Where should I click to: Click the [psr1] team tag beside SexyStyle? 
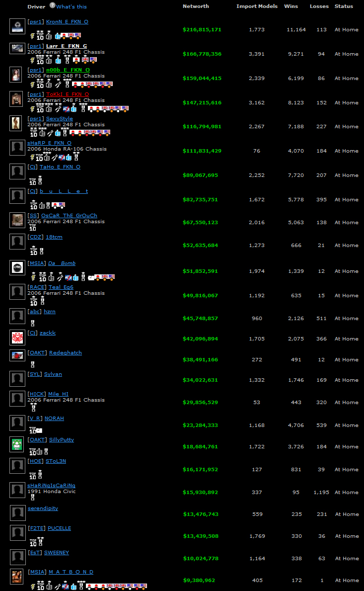click(x=36, y=119)
